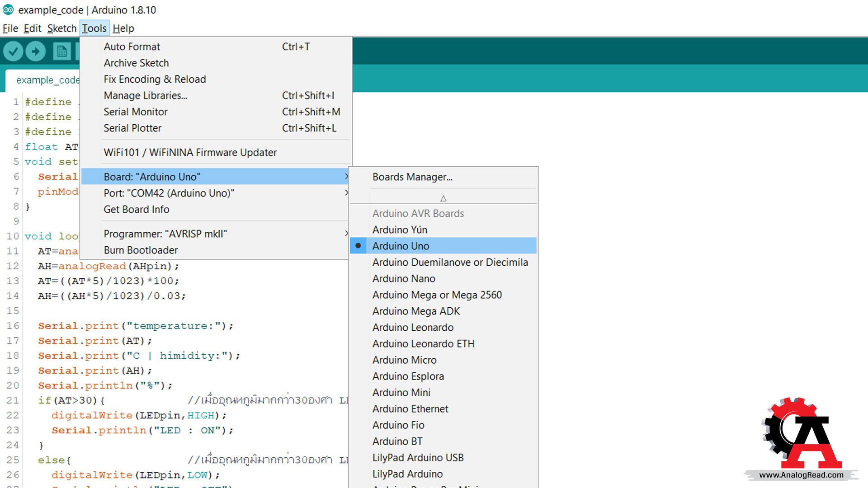Screen dimensions: 868x488
Task: Click the Serial.print(AT); line
Action: 95,341
